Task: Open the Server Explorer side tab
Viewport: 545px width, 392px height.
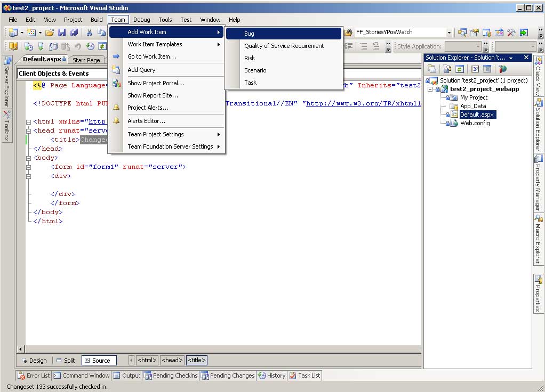Action: coord(7,83)
